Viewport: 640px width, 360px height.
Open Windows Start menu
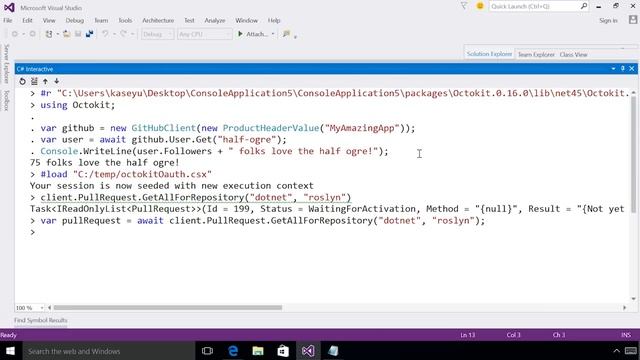10,351
